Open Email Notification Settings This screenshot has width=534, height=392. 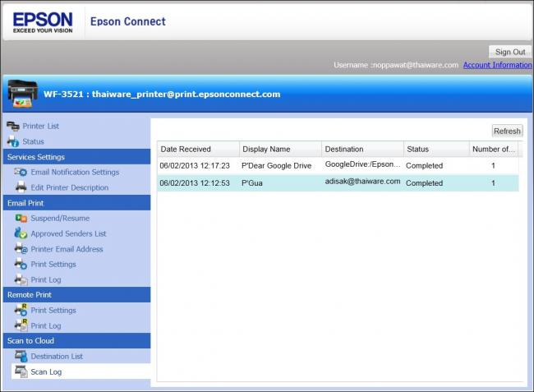tap(75, 172)
